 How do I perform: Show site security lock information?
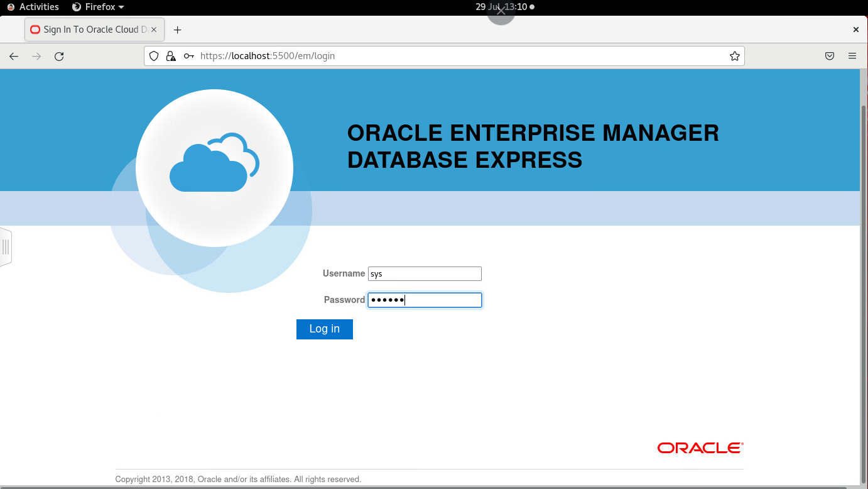point(170,56)
